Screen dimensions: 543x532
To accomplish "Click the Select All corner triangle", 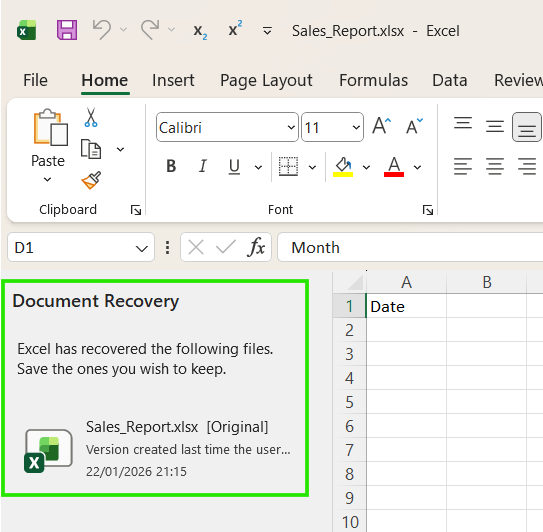I will coord(356,282).
